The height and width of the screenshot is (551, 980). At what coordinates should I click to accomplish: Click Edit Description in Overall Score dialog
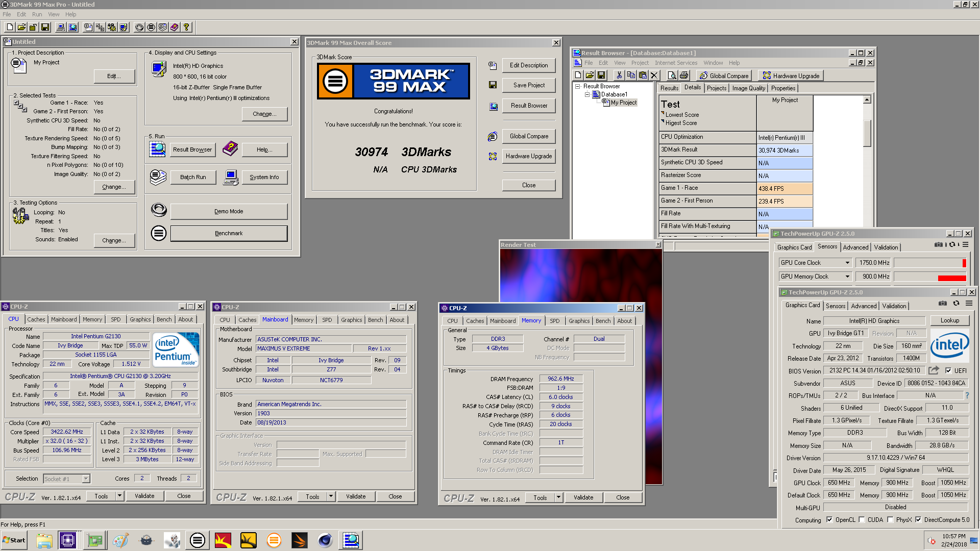pyautogui.click(x=529, y=65)
